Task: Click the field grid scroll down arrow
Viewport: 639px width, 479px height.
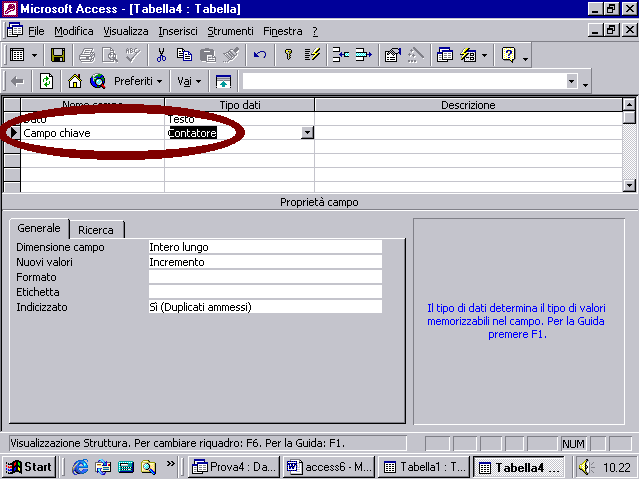Action: click(x=629, y=185)
